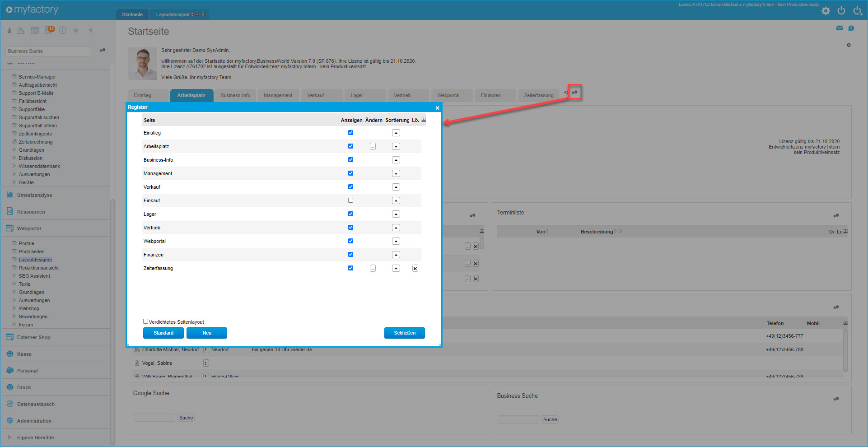Edit the Zeiterfassung register entry

(x=373, y=268)
